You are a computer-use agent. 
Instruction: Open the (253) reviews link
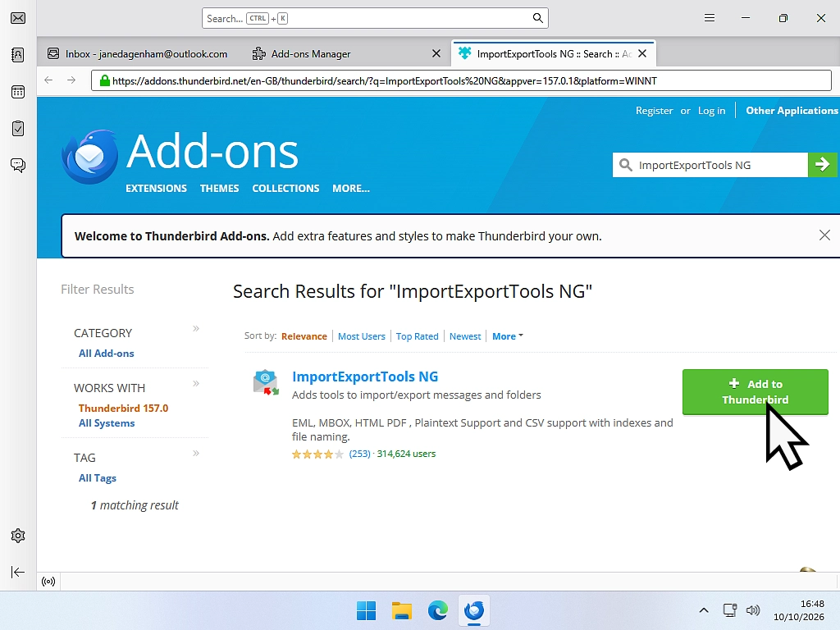[359, 454]
